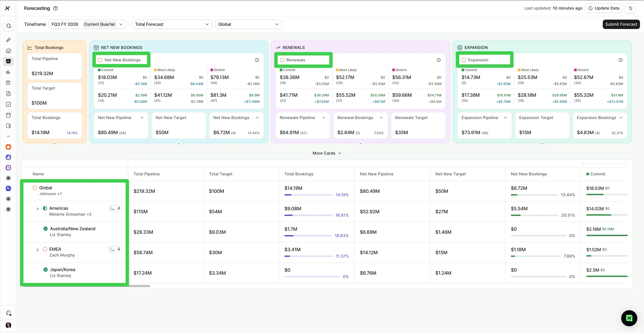The image size is (644, 333).
Task: Open history clock on Net New Bookings card
Action: tap(257, 60)
